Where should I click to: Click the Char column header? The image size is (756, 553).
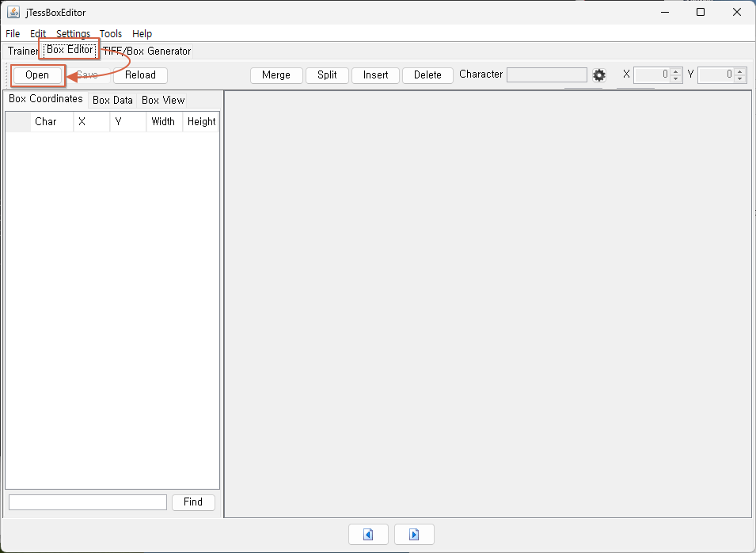[52, 121]
